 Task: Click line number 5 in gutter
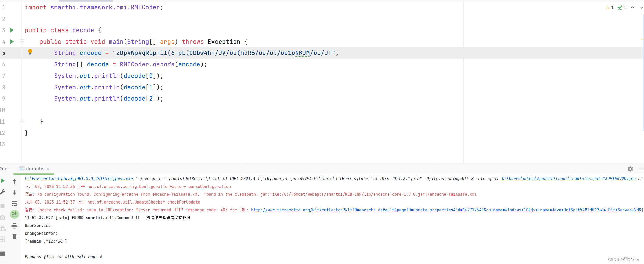(x=4, y=53)
